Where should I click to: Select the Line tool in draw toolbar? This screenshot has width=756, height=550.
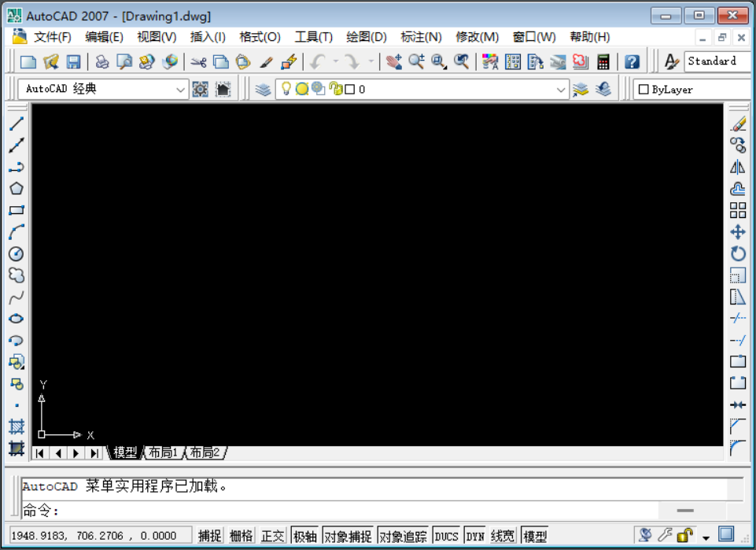(x=16, y=124)
